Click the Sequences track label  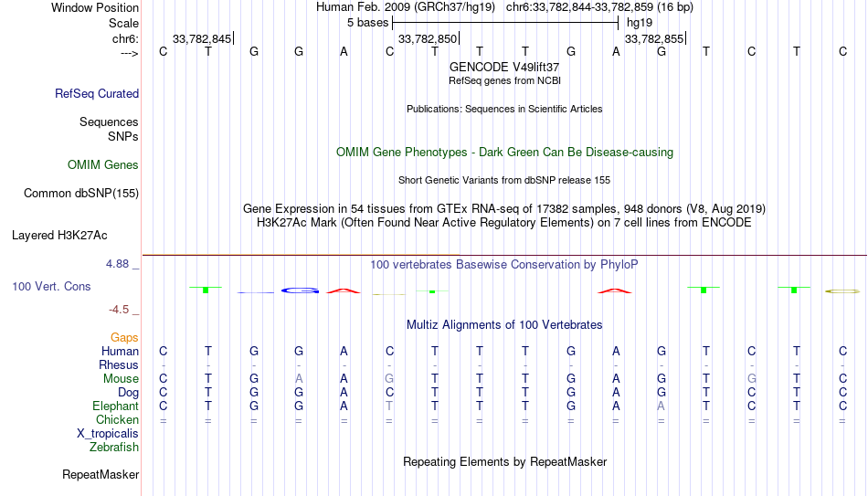coord(109,121)
